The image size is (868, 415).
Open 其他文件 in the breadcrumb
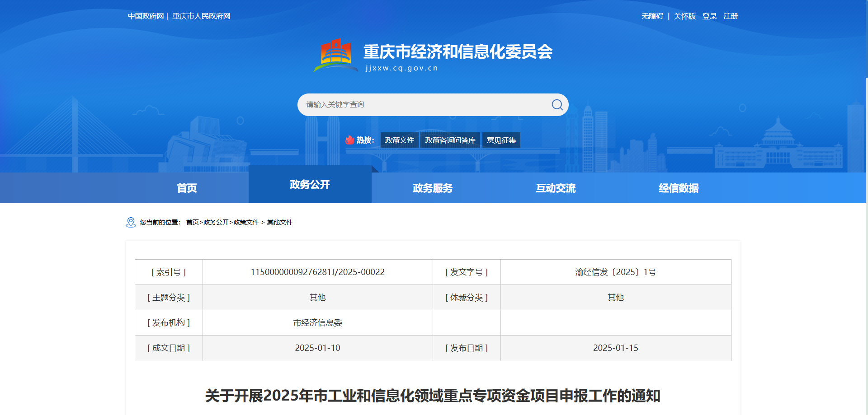point(279,222)
